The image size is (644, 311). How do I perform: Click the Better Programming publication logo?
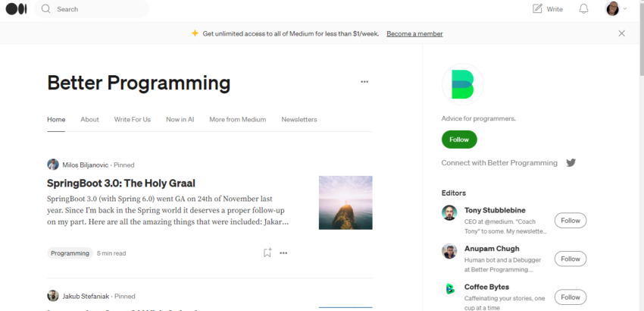click(x=462, y=85)
